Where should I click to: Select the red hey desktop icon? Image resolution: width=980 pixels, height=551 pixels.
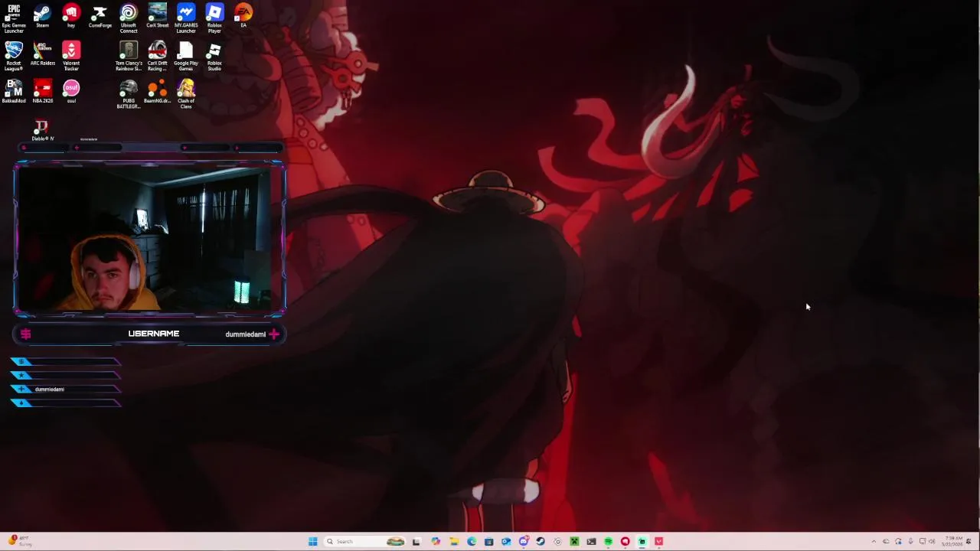click(x=71, y=16)
